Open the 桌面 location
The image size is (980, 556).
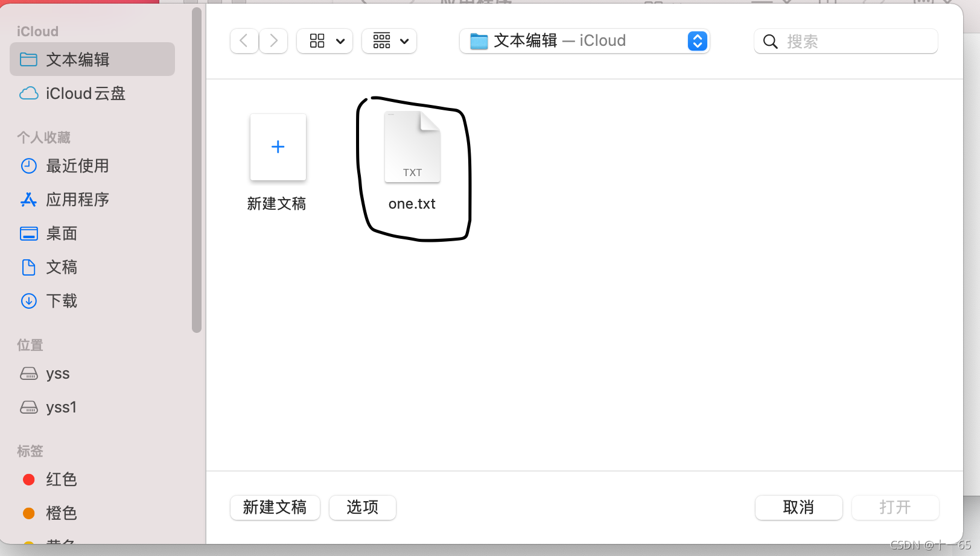[x=61, y=233]
